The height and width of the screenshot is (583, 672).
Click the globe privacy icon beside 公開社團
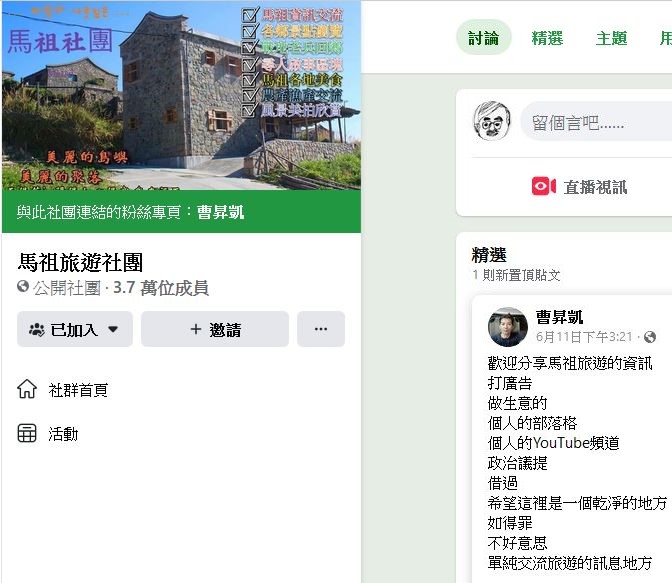pyautogui.click(x=23, y=286)
